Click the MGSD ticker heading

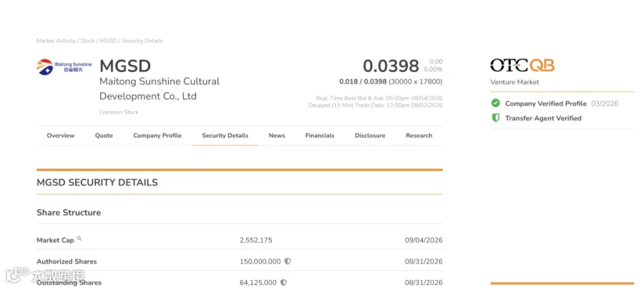pos(125,66)
